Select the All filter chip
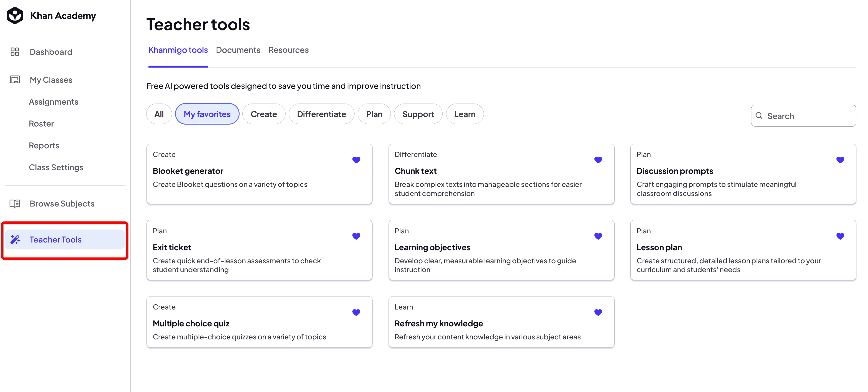Screen dimensions: 868x392 click(159, 114)
